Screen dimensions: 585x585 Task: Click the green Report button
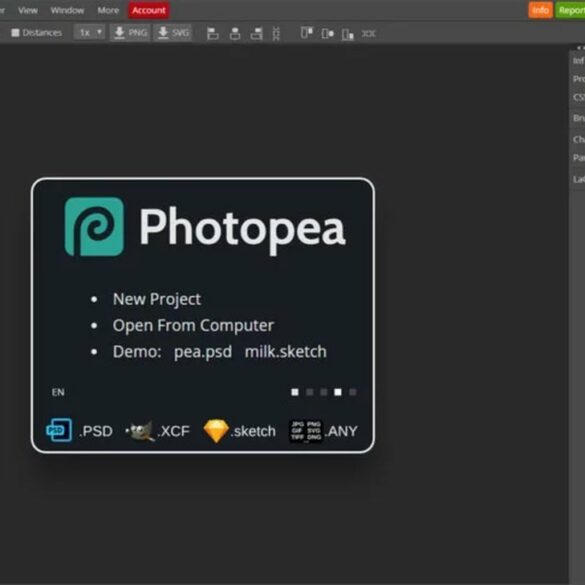[570, 10]
